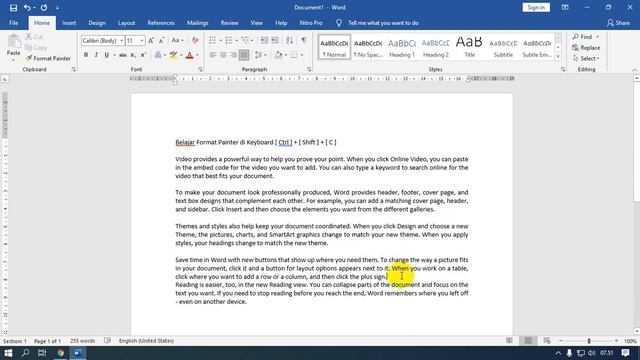Image resolution: width=640 pixels, height=360 pixels.
Task: Click the 255 words count
Action: pos(82,341)
